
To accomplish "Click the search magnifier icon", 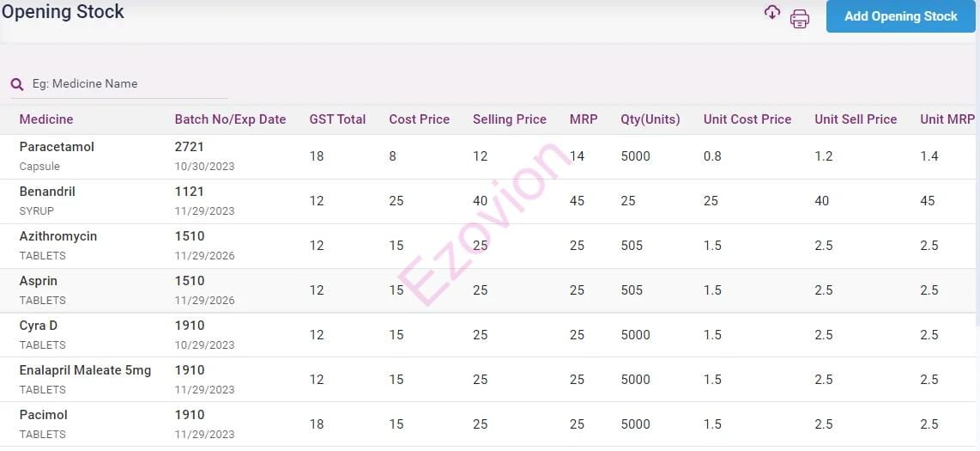I will (17, 84).
